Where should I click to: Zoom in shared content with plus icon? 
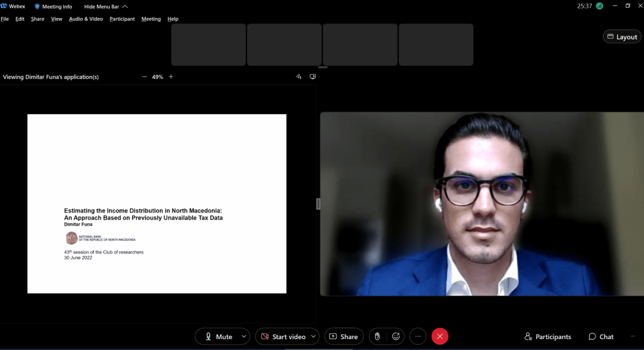171,77
